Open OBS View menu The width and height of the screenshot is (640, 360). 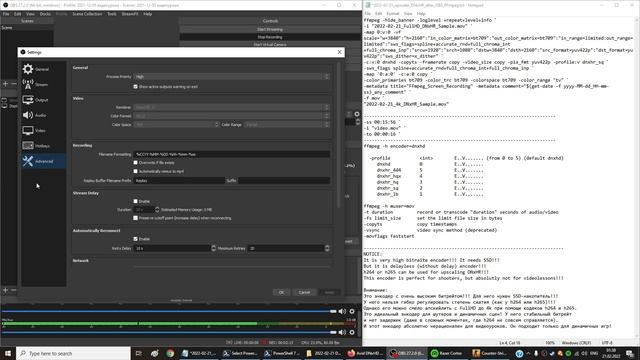pyautogui.click(x=30, y=14)
